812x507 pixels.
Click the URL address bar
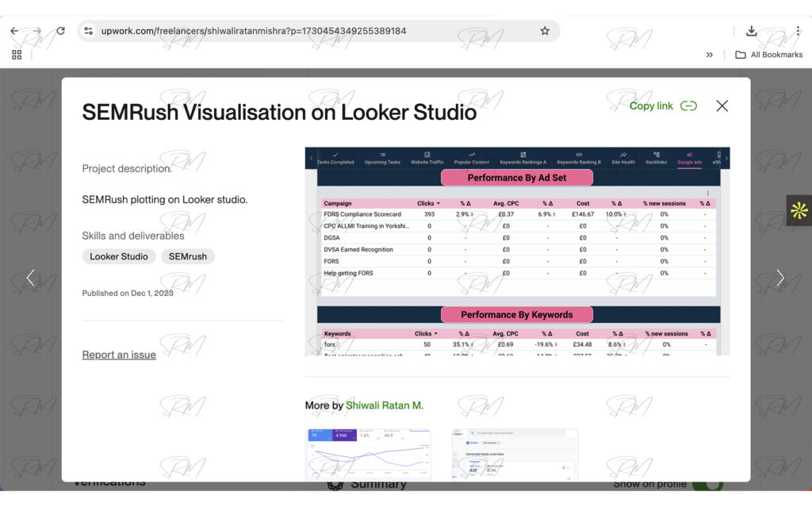click(x=319, y=31)
